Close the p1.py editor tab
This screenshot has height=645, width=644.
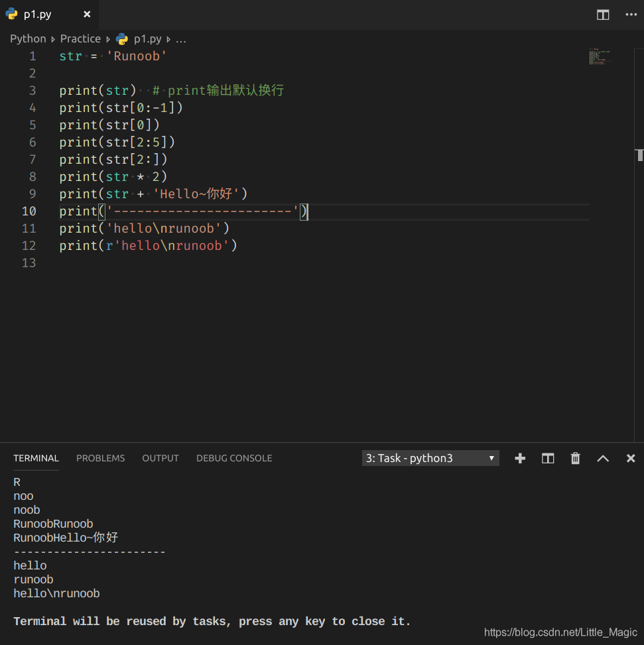[87, 15]
